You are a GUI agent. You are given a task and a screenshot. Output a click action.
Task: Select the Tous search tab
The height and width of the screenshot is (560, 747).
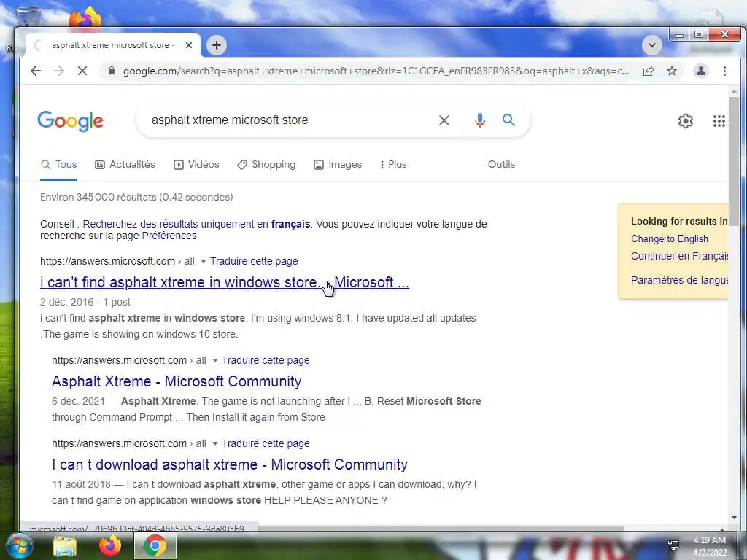(x=58, y=164)
